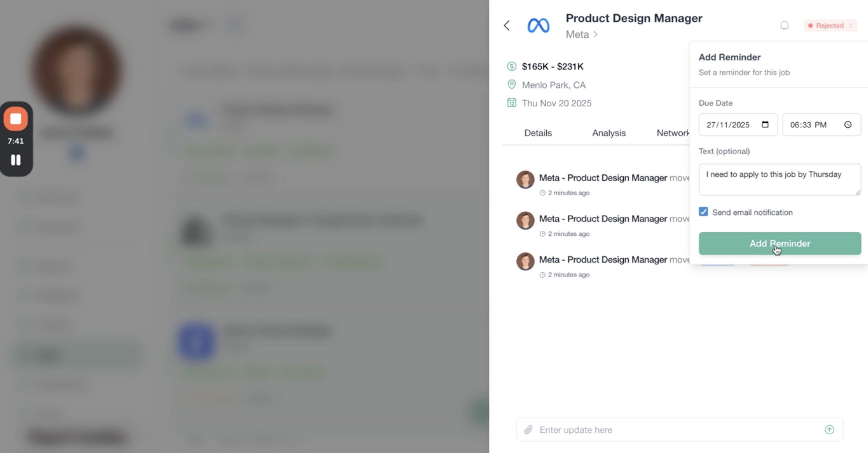868x453 pixels.
Task: Switch to the Analysis tab
Action: point(608,133)
